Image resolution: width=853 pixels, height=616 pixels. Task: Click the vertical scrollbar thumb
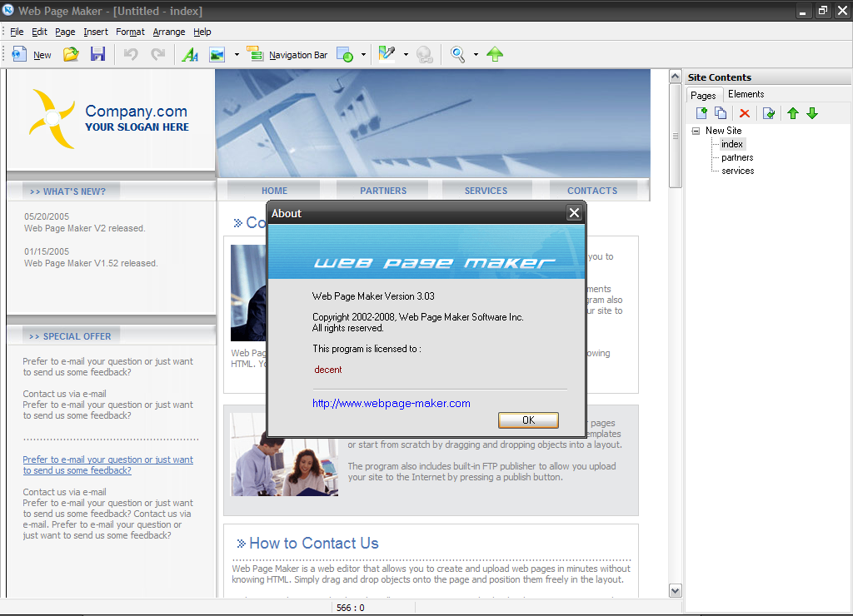pyautogui.click(x=675, y=136)
